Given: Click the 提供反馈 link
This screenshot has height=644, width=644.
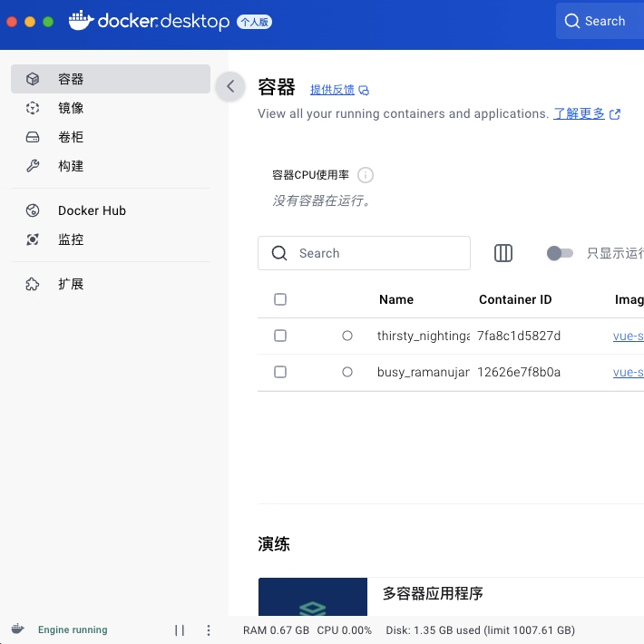Looking at the screenshot, I should click(332, 90).
